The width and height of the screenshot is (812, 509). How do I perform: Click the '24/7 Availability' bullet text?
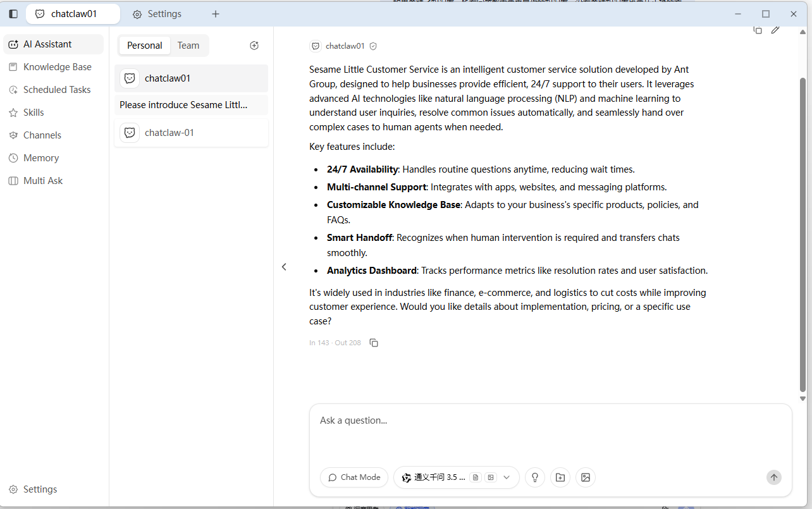tap(362, 169)
